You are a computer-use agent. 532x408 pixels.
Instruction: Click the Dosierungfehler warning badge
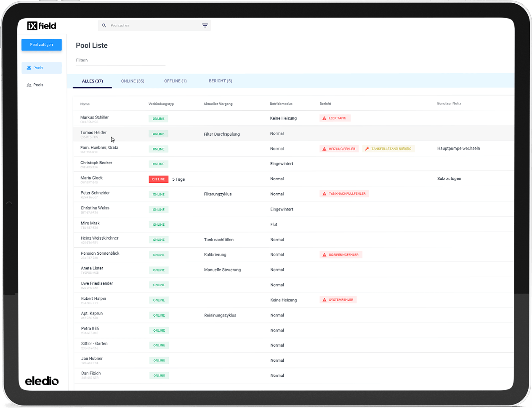(x=340, y=255)
